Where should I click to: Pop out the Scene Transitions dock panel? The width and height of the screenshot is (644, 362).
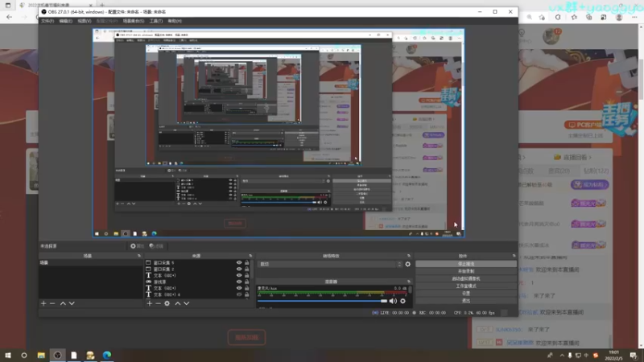[x=409, y=256]
